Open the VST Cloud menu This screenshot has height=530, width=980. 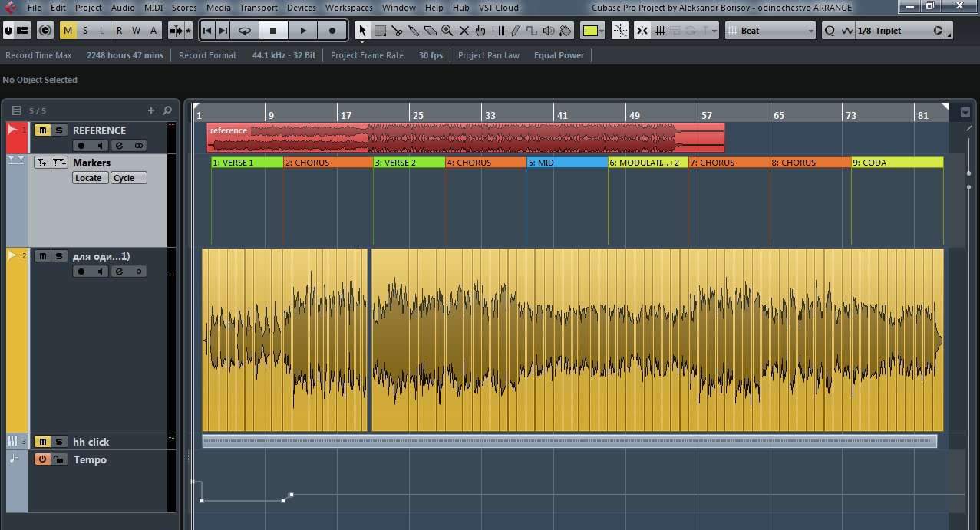point(498,8)
